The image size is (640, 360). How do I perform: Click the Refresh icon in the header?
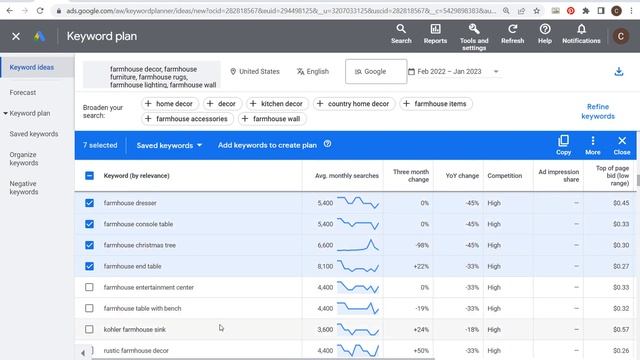coord(512,34)
